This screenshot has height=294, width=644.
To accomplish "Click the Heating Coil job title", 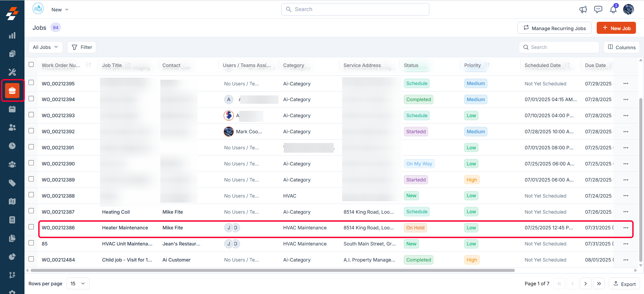I will (x=116, y=212).
